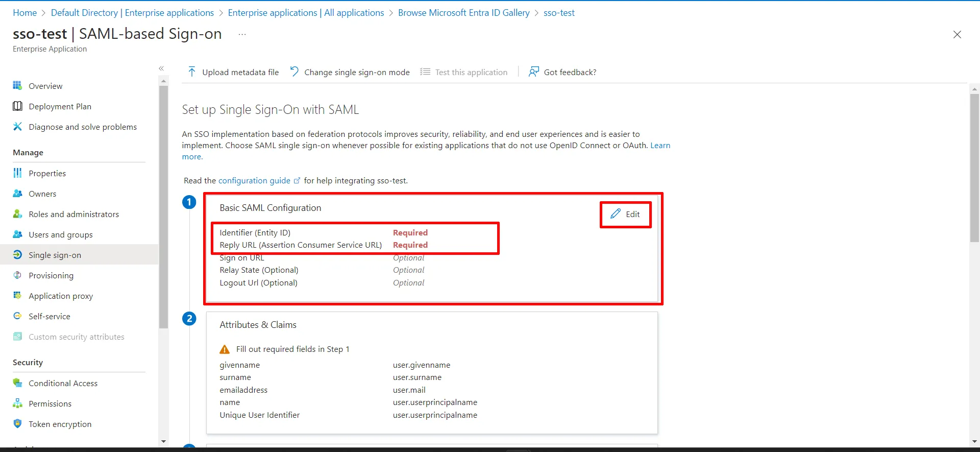Collapse the sidebar with double chevron

[x=161, y=68]
